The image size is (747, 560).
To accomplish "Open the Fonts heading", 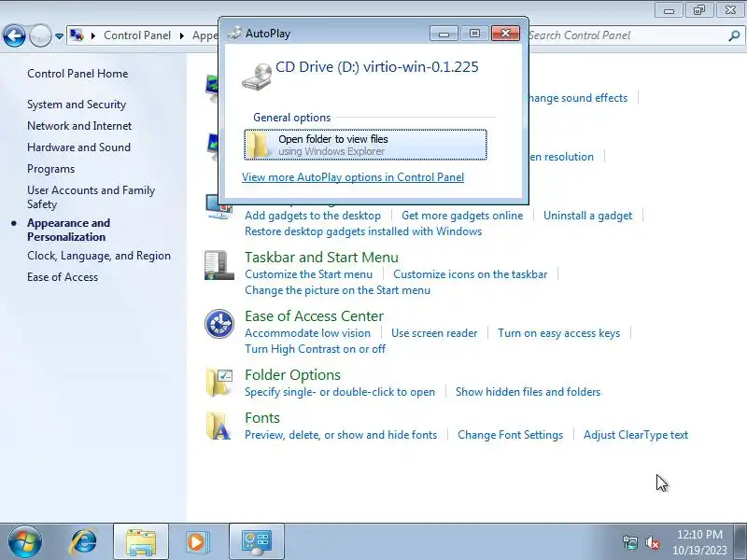I will pyautogui.click(x=262, y=418).
